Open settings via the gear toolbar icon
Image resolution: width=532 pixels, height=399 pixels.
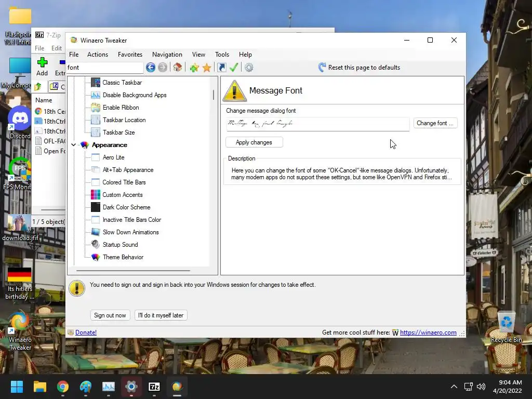tap(249, 68)
